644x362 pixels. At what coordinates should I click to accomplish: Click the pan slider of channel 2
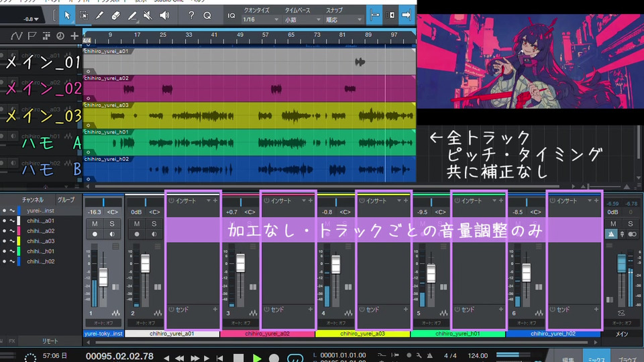point(145,202)
